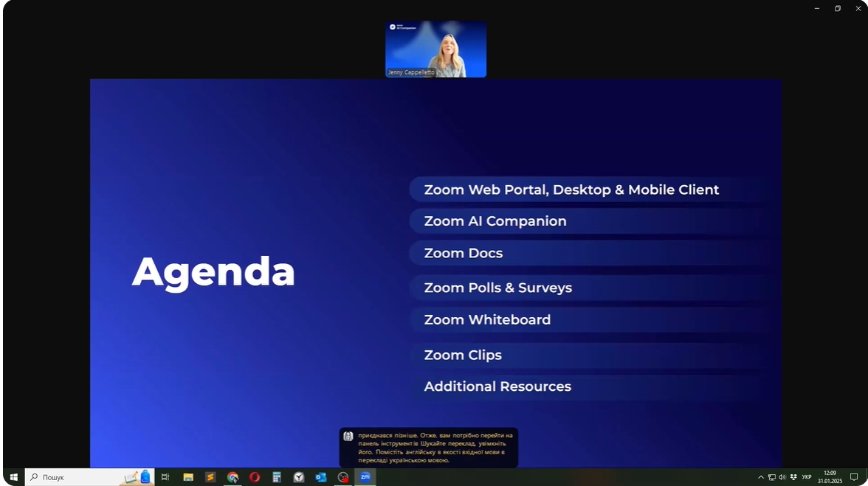Screen dimensions: 868x486
Task: Launch Sublime Text from the taskbar
Action: coord(210,477)
